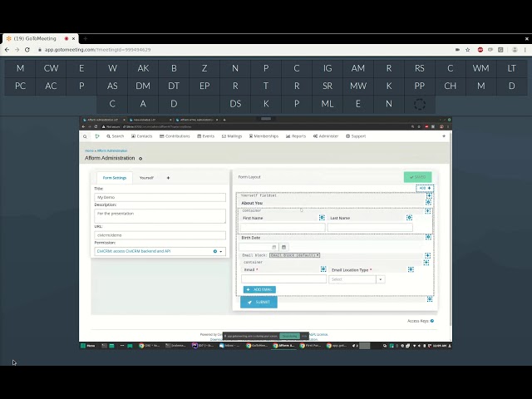
Task: Click the Add Email button
Action: point(259,289)
